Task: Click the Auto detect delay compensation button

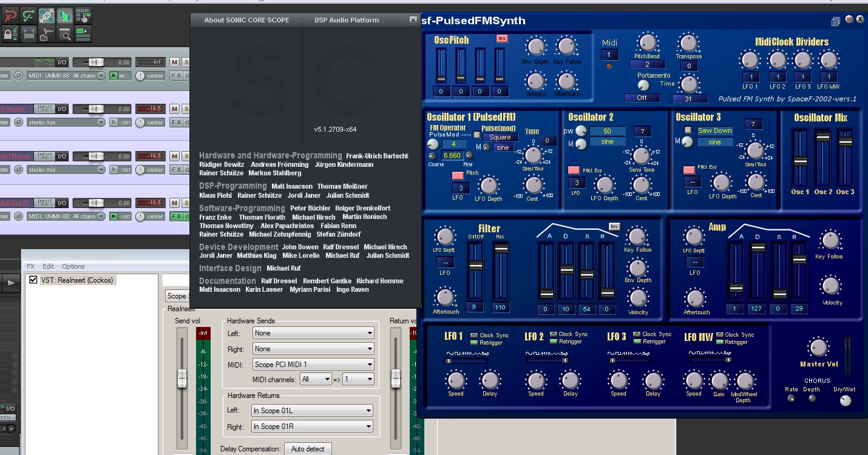Action: [308, 449]
